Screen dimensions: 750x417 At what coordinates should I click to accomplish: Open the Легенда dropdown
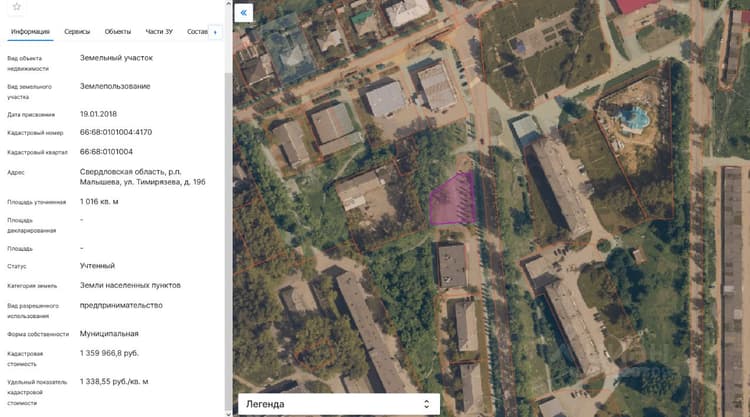click(339, 404)
